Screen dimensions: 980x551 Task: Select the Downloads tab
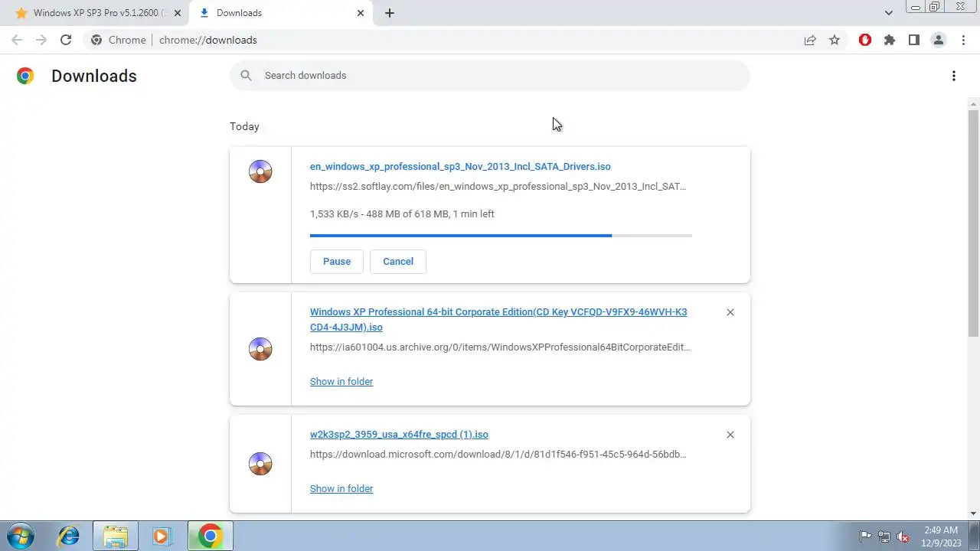tap(281, 13)
